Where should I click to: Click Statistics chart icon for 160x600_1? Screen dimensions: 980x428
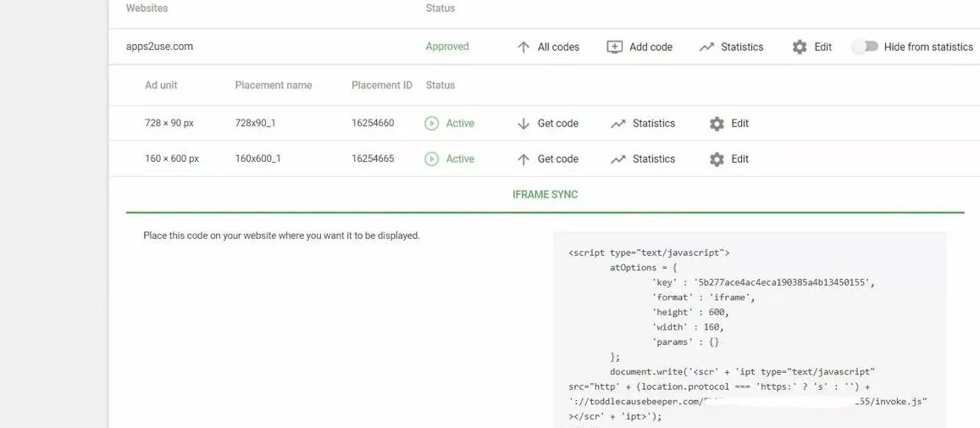click(618, 159)
